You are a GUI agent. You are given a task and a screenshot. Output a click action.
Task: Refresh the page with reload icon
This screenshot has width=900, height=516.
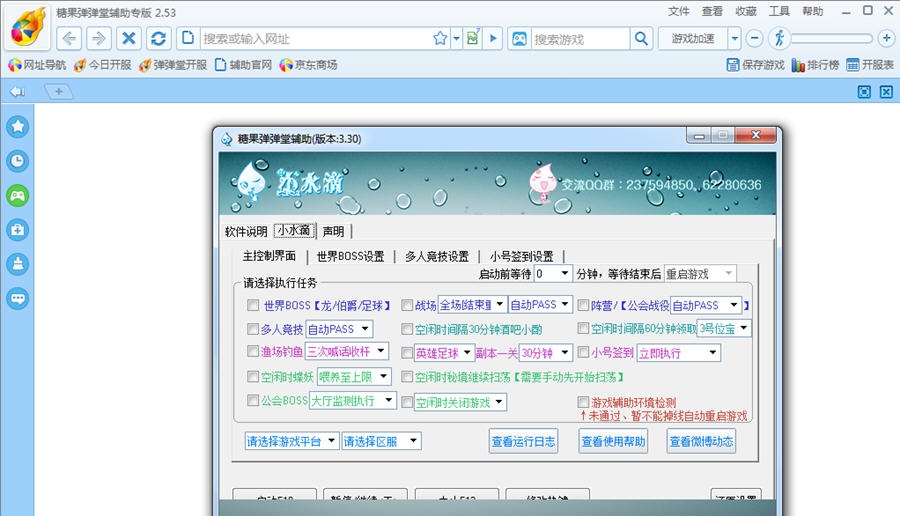click(158, 38)
